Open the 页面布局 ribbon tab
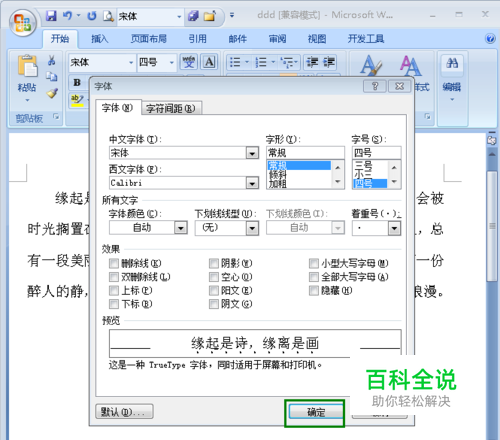Image resolution: width=500 pixels, height=440 pixels. (x=149, y=39)
